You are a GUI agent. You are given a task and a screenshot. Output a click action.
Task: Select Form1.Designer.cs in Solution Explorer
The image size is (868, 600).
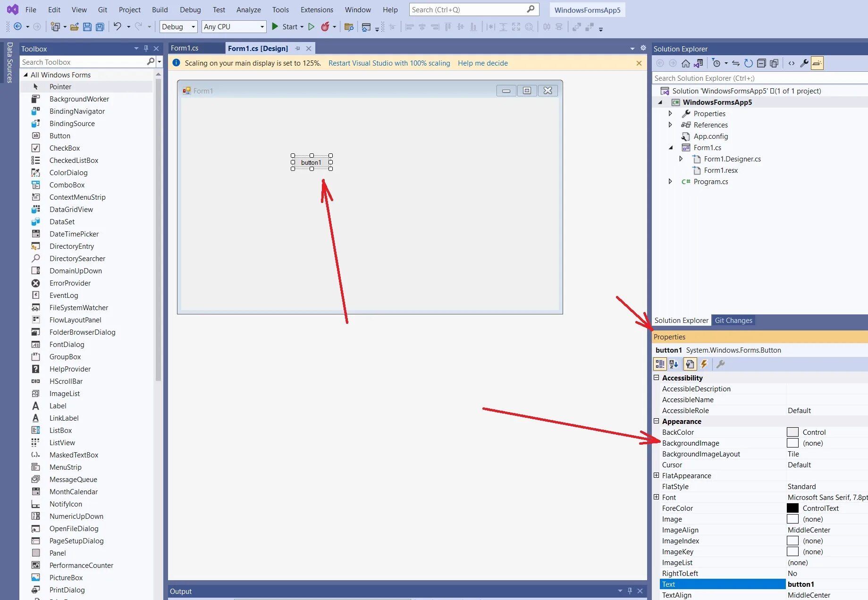733,159
